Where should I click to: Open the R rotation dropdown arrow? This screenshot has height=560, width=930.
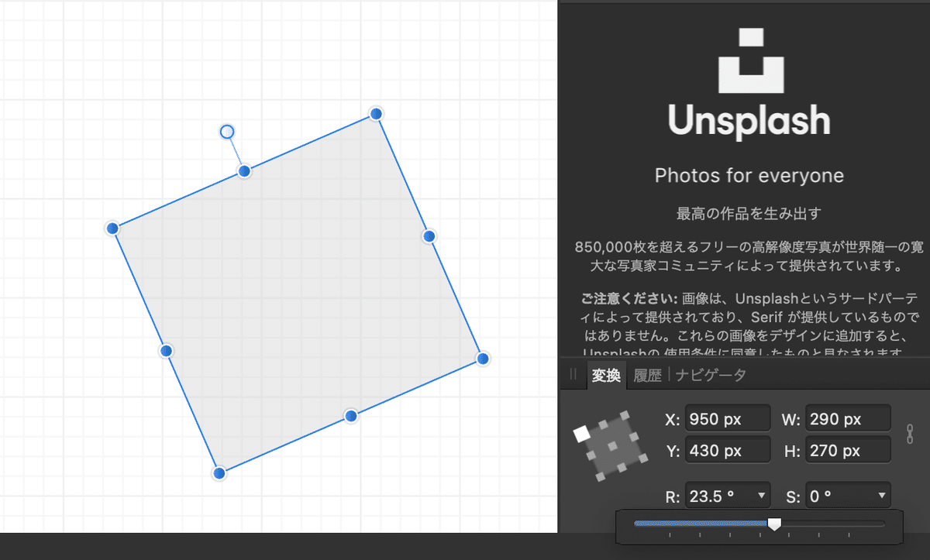click(762, 496)
